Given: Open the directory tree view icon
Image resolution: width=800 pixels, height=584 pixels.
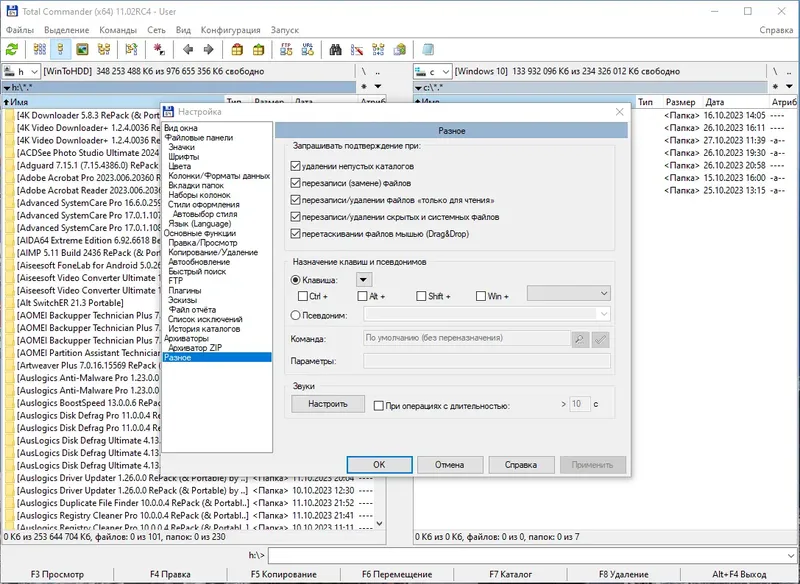Looking at the screenshot, I should click(x=104, y=49).
